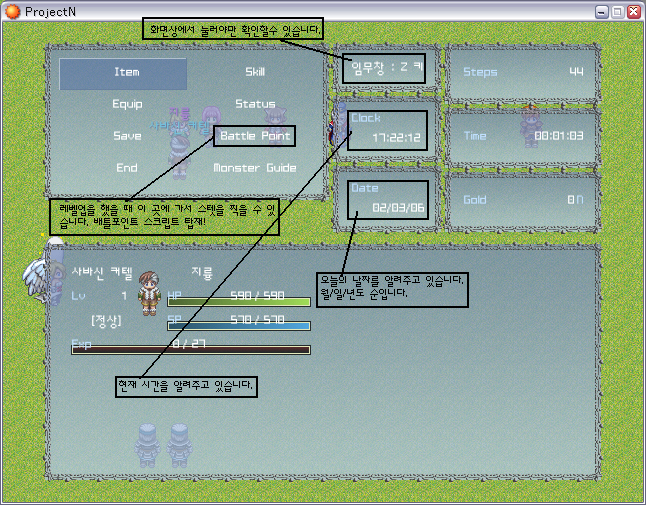This screenshot has height=505, width=646.
Task: Open the Skill menu entry
Action: 255,73
